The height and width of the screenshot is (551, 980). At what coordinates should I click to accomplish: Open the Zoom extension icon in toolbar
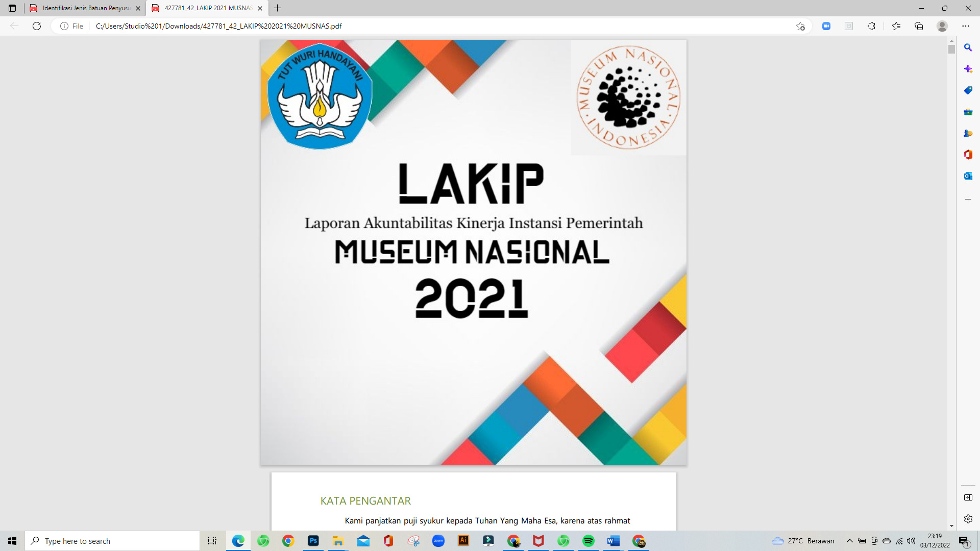tap(826, 26)
